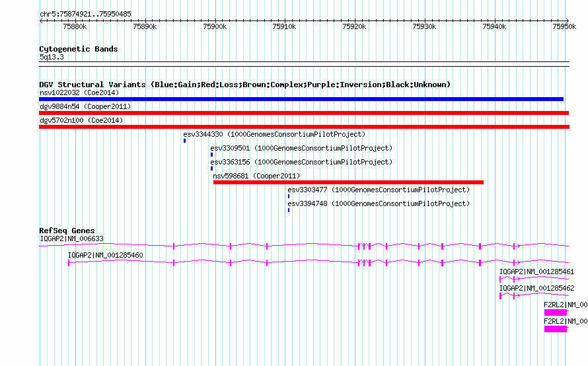
Task: Click the blue gain bar for nsv1022032
Action: [301, 99]
